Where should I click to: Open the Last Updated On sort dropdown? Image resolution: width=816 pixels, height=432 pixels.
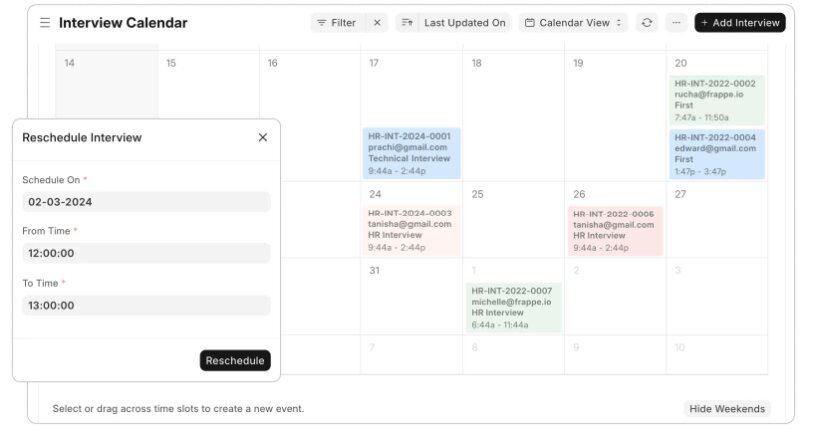(464, 23)
